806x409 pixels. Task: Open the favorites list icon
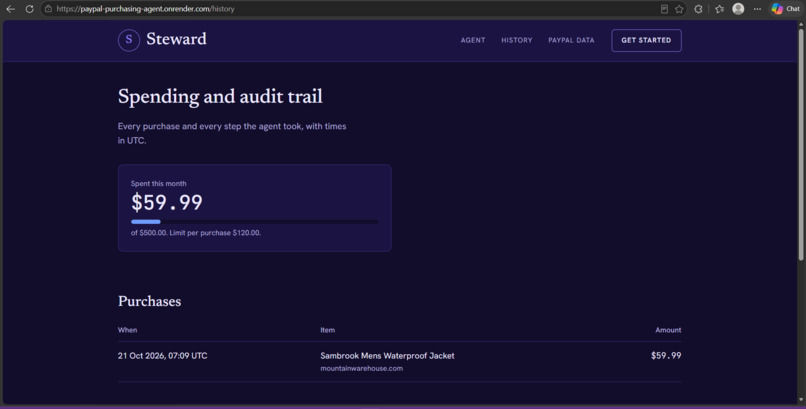(719, 9)
